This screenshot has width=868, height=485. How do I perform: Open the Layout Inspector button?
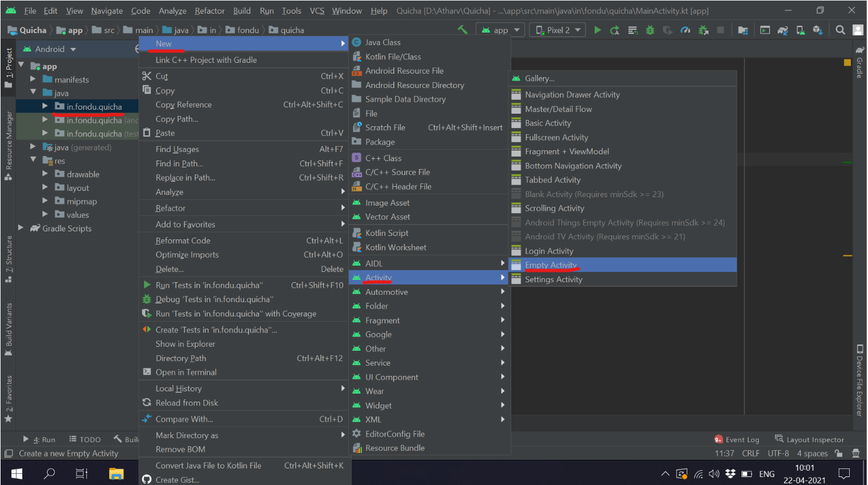click(809, 439)
